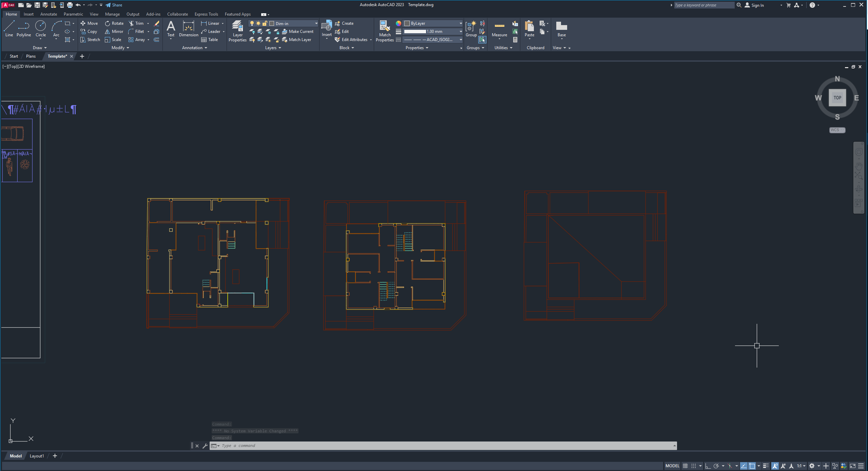868x471 pixels.
Task: Switch to the Parametric ribbon tab
Action: [73, 14]
